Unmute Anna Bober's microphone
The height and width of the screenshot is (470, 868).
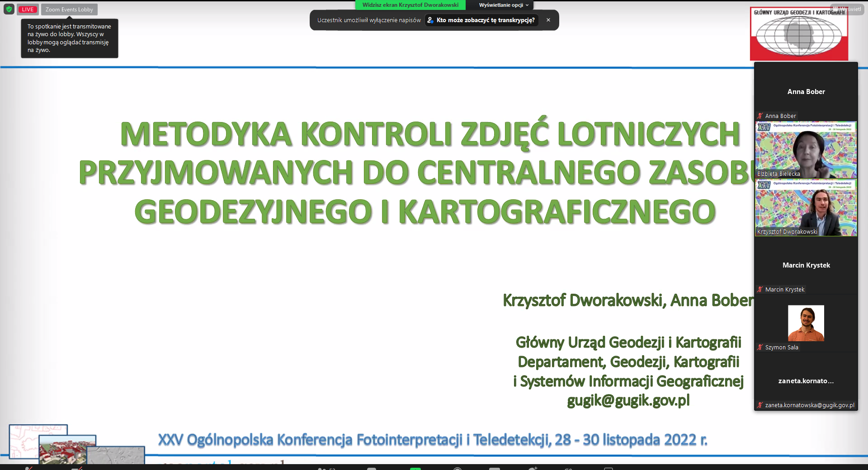pyautogui.click(x=760, y=116)
